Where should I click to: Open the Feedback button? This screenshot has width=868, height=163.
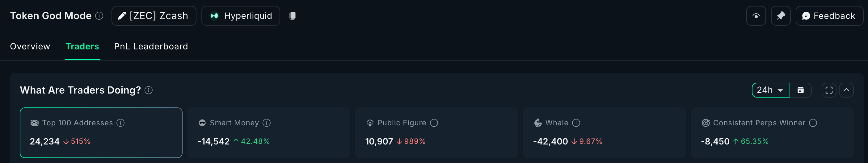(x=829, y=16)
